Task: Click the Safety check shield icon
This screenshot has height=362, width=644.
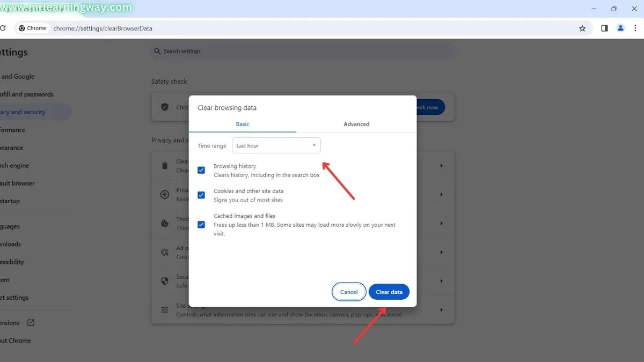Action: click(165, 107)
